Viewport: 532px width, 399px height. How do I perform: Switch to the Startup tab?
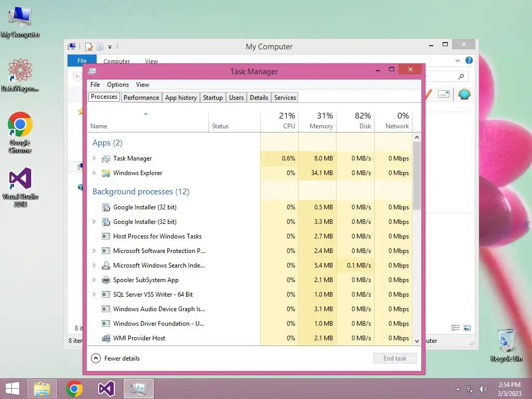pos(212,97)
